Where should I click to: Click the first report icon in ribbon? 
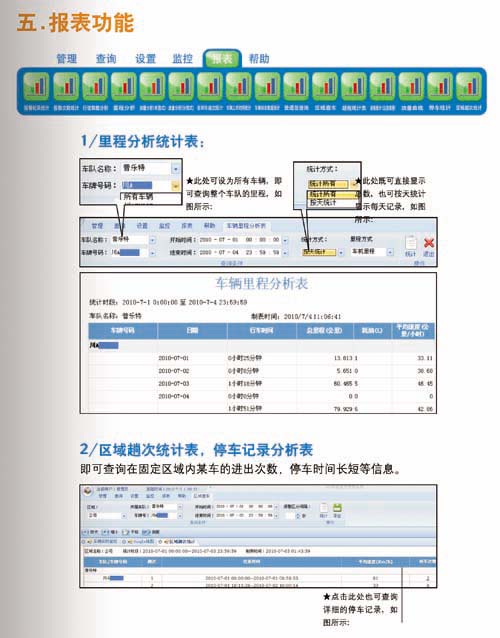(36, 86)
